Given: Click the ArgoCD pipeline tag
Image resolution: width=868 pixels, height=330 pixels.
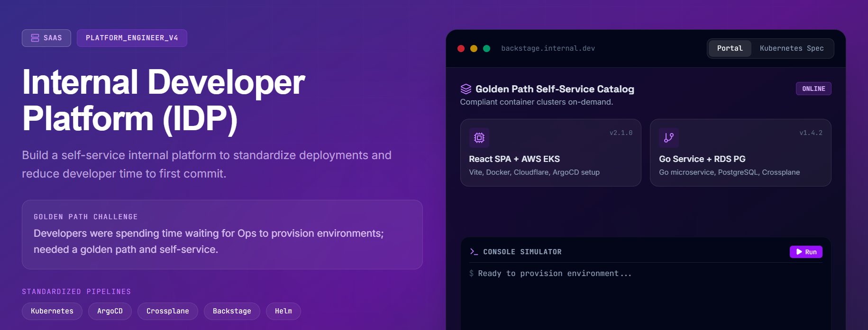Looking at the screenshot, I should (x=110, y=311).
